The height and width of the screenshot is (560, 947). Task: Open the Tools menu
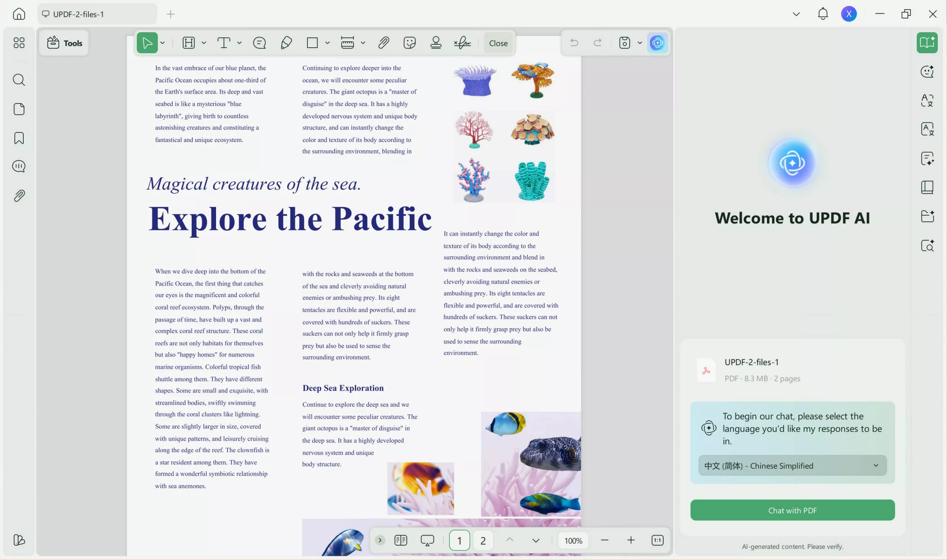[64, 43]
